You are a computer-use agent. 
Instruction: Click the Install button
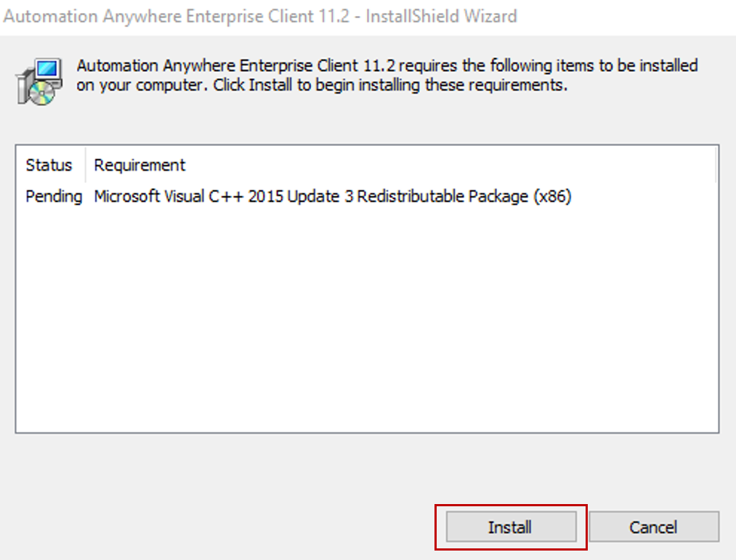coord(510,527)
